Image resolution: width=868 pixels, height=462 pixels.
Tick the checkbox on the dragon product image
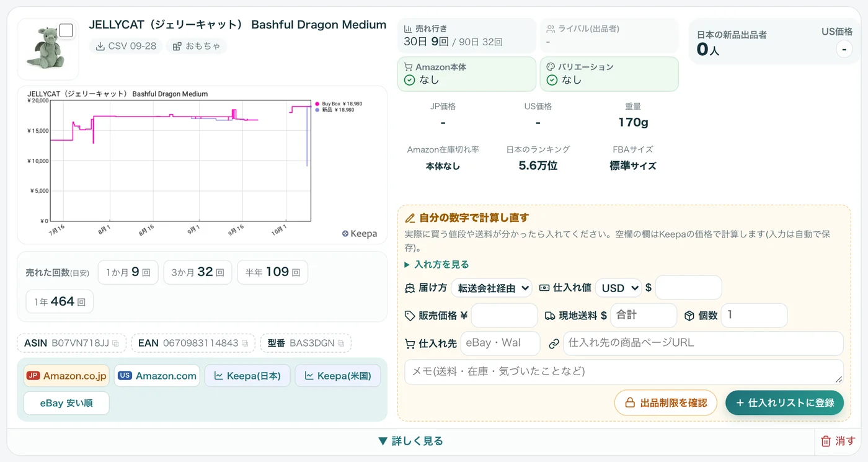[66, 30]
